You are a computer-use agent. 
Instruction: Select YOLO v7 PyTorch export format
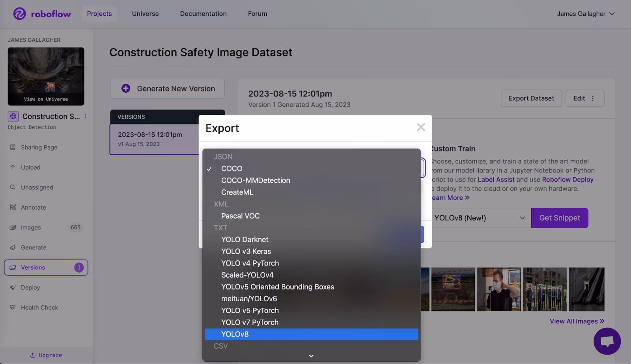[312, 322]
